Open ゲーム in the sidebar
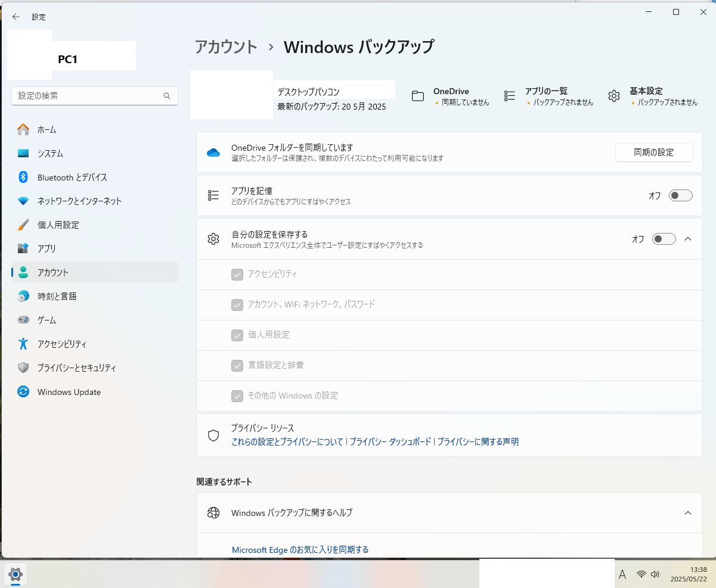This screenshot has height=588, width=716. pyautogui.click(x=95, y=320)
